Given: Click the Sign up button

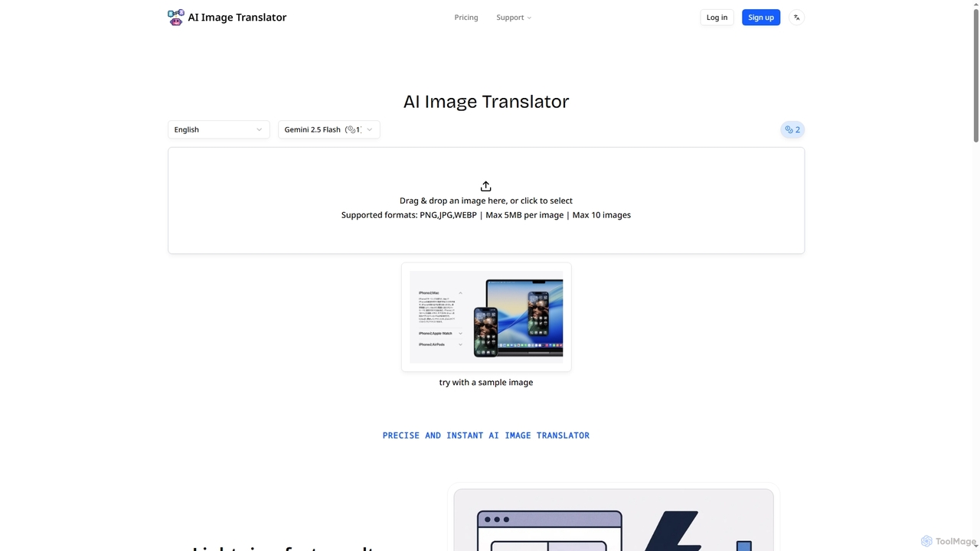Looking at the screenshot, I should tap(761, 17).
